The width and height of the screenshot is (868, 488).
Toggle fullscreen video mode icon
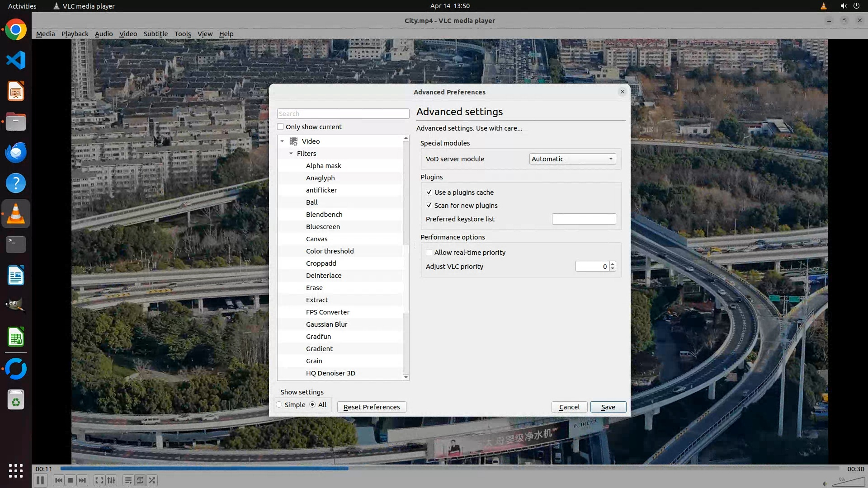click(x=99, y=480)
